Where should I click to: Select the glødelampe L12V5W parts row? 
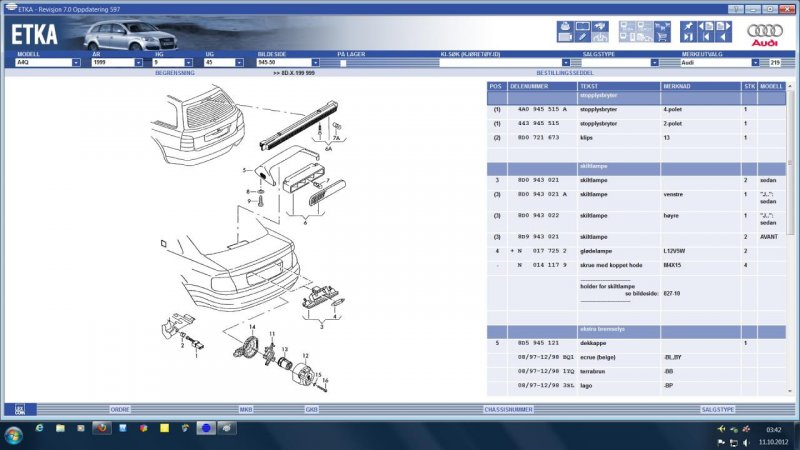[620, 250]
